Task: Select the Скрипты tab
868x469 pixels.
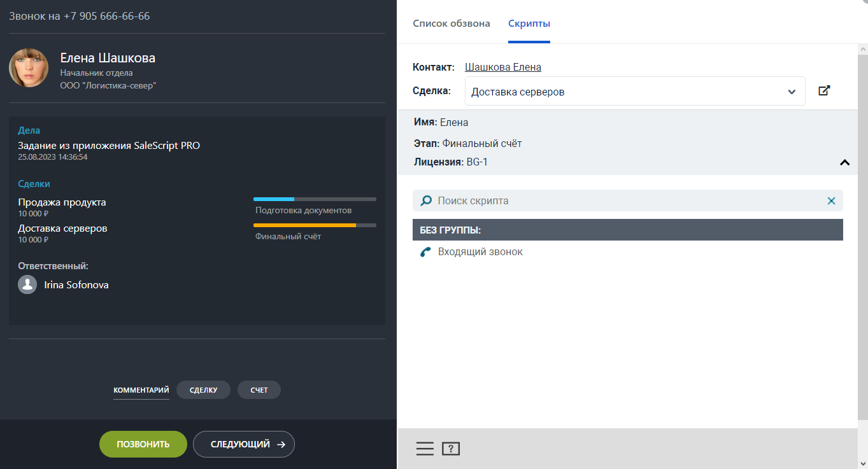Action: coord(529,24)
